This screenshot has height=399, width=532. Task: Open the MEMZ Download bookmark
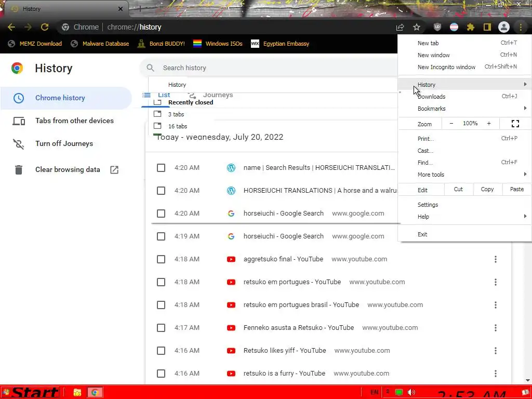pos(35,44)
